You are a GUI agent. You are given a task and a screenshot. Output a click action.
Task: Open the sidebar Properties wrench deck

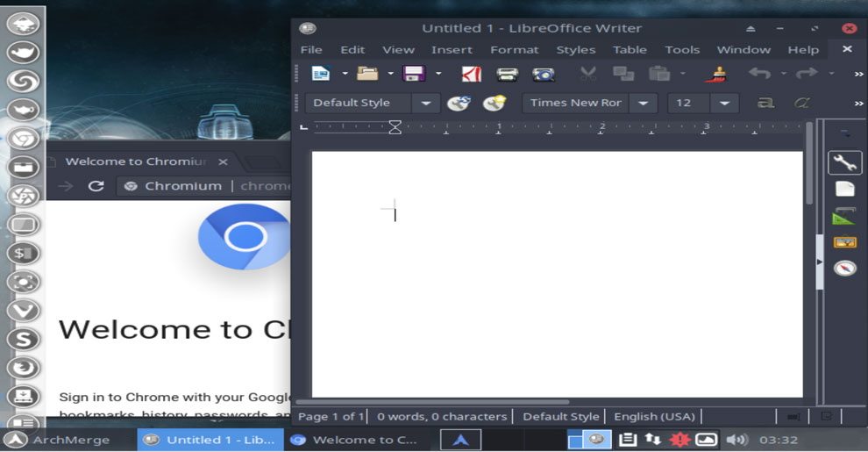(x=844, y=163)
